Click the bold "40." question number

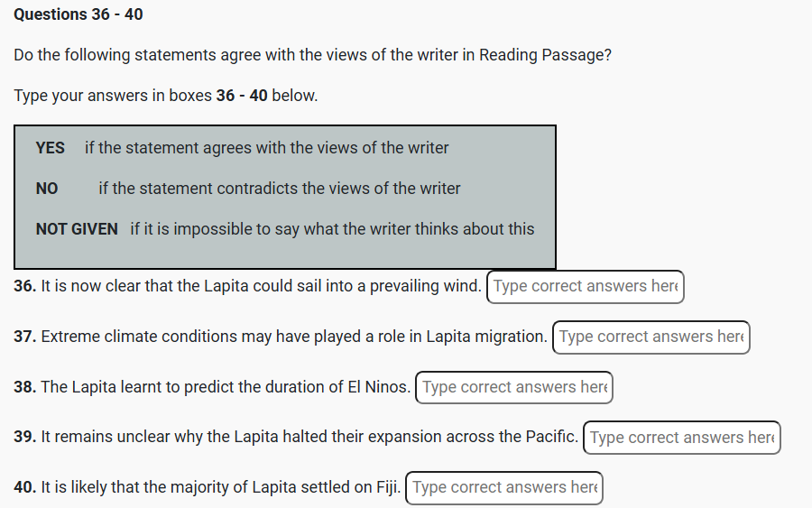tap(25, 487)
